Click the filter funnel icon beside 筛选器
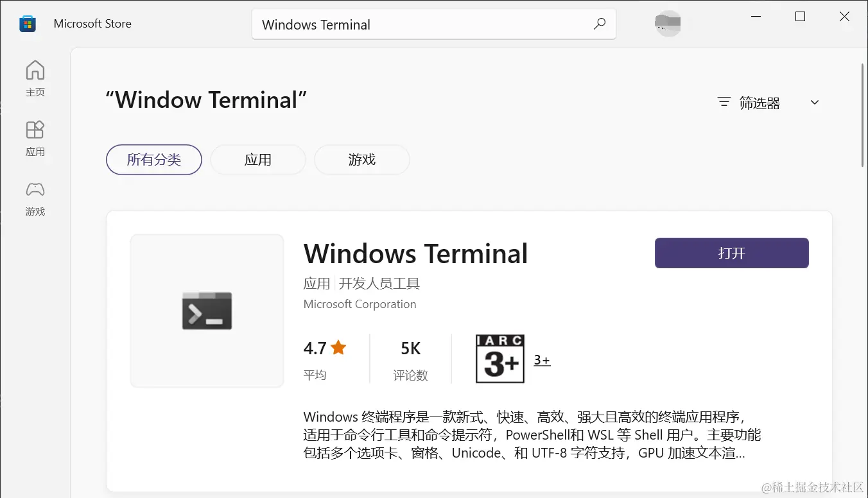868x498 pixels. click(x=723, y=101)
